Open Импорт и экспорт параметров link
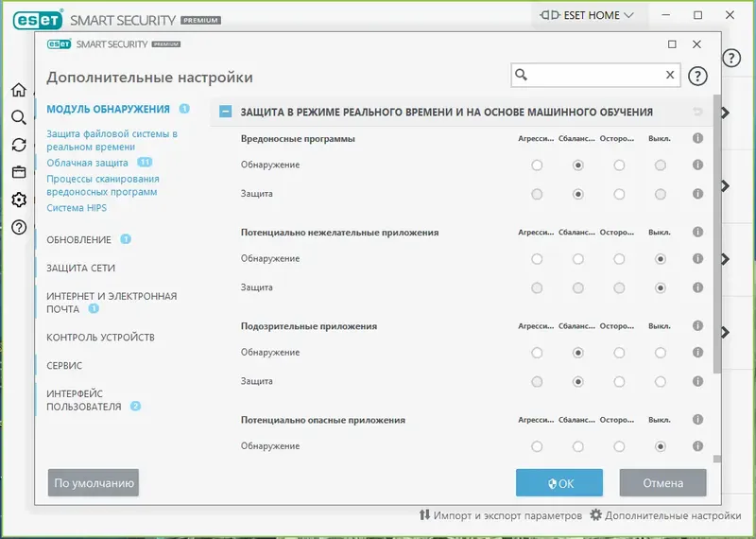756x539 pixels. [x=507, y=515]
